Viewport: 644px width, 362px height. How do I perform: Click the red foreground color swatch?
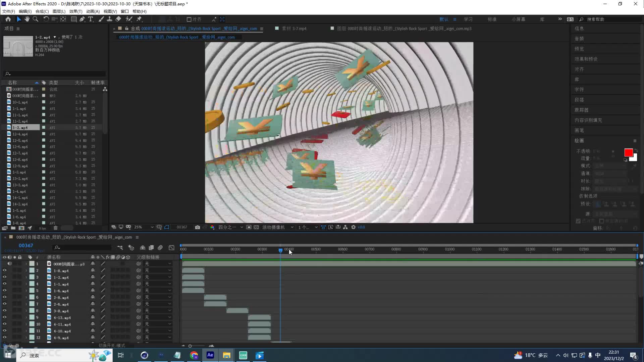point(629,153)
